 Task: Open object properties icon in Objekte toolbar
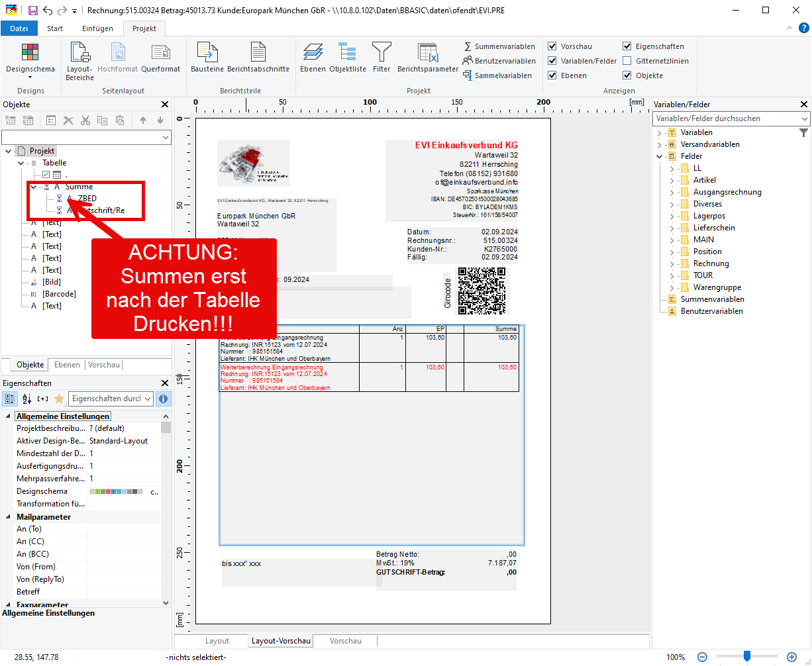(51, 120)
